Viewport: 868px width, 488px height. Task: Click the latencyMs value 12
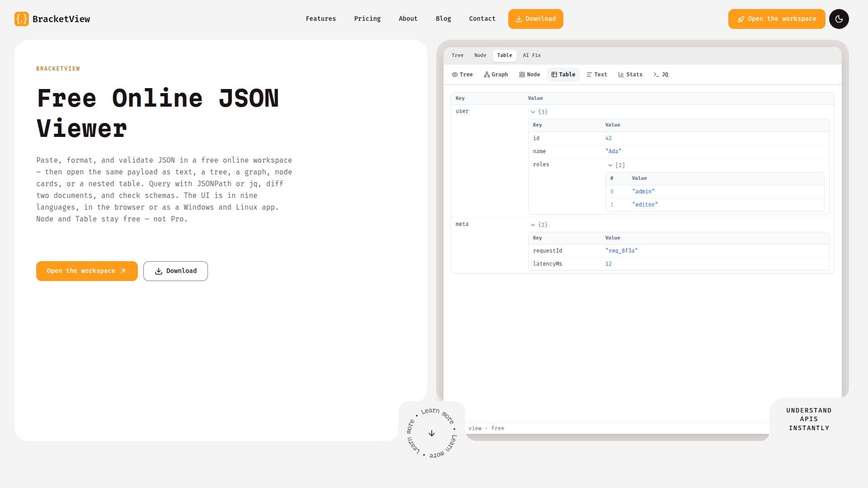point(609,264)
